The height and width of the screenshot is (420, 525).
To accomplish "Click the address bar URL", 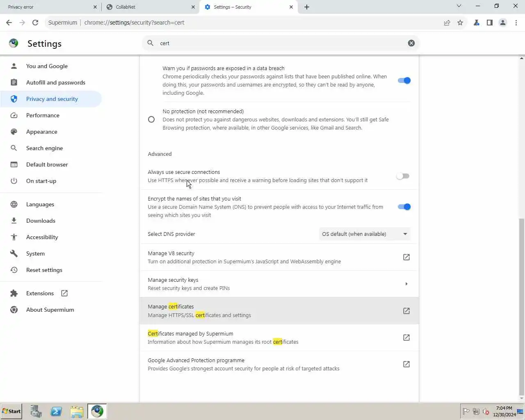I will click(x=134, y=23).
